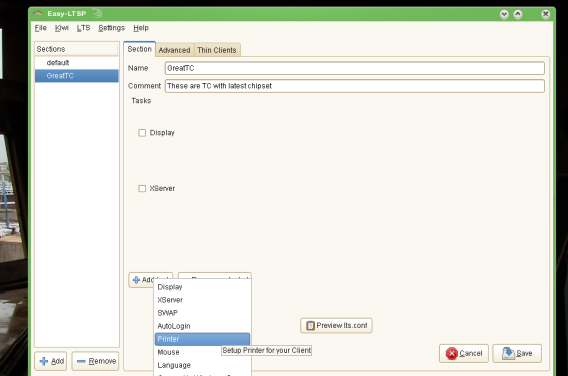The width and height of the screenshot is (568, 376).
Task: Click the red X icon on Cancel button
Action: coord(452,353)
